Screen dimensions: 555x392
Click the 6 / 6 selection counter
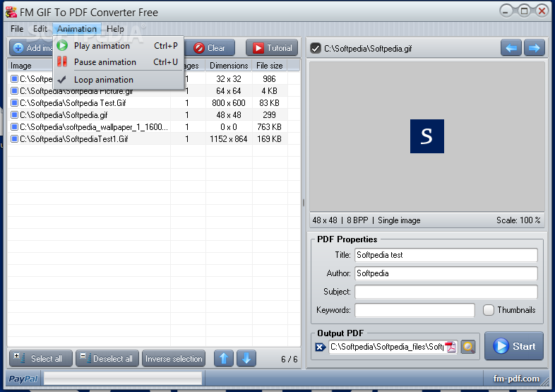click(x=290, y=359)
